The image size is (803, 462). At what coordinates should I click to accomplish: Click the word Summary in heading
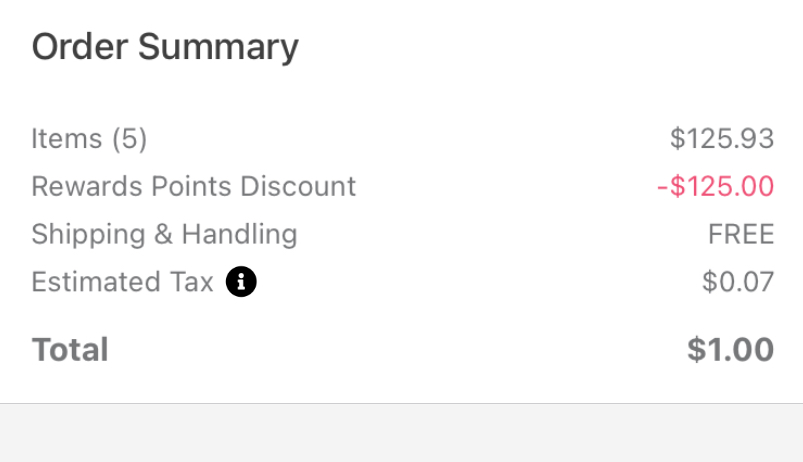(218, 48)
